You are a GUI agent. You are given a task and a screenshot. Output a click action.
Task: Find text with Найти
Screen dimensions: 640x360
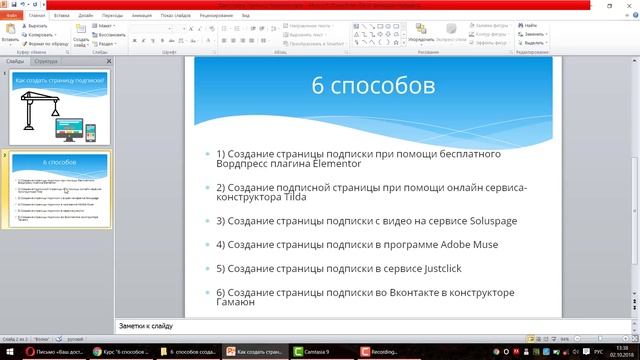tap(528, 25)
